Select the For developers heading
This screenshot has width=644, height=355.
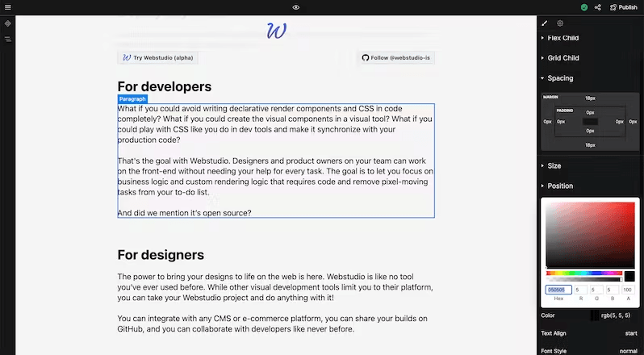[x=165, y=86]
